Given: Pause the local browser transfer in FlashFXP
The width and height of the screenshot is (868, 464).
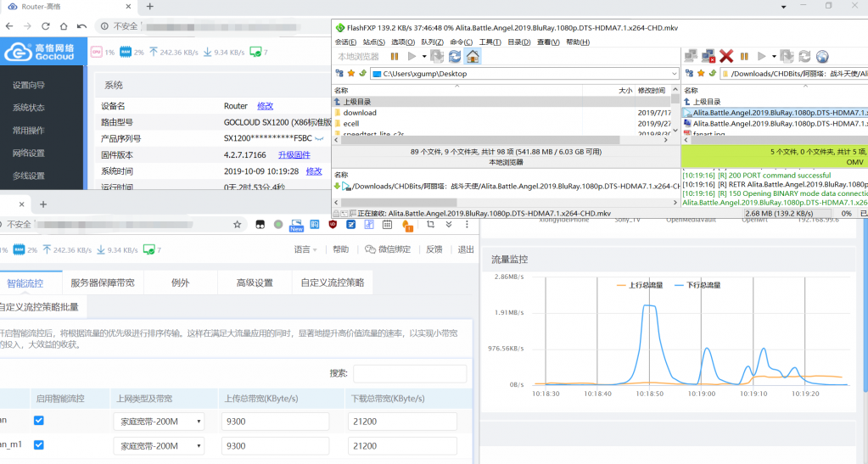Looking at the screenshot, I should click(x=395, y=57).
